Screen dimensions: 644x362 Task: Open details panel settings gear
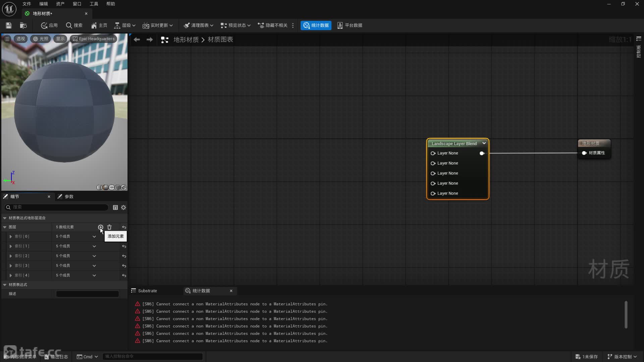click(x=123, y=207)
